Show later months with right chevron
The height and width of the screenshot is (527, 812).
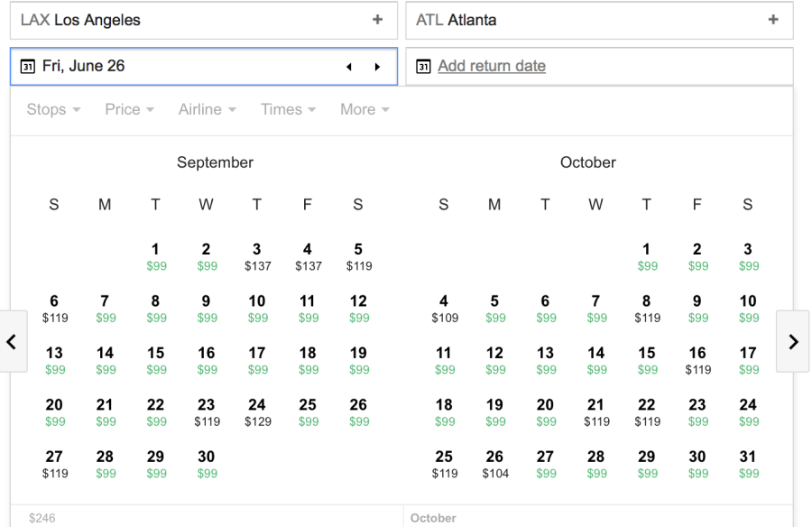(792, 341)
